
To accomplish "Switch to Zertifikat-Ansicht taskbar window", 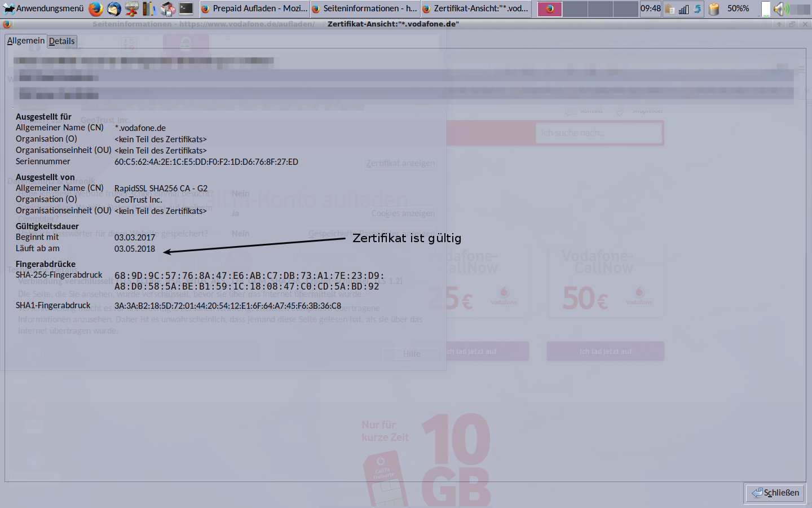I will point(475,8).
